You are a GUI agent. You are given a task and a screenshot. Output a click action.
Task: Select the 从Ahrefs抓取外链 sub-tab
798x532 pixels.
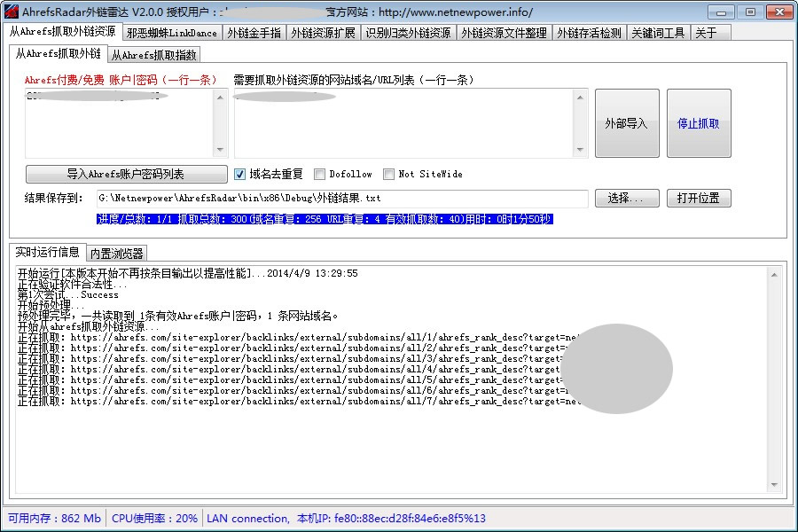(x=58, y=53)
